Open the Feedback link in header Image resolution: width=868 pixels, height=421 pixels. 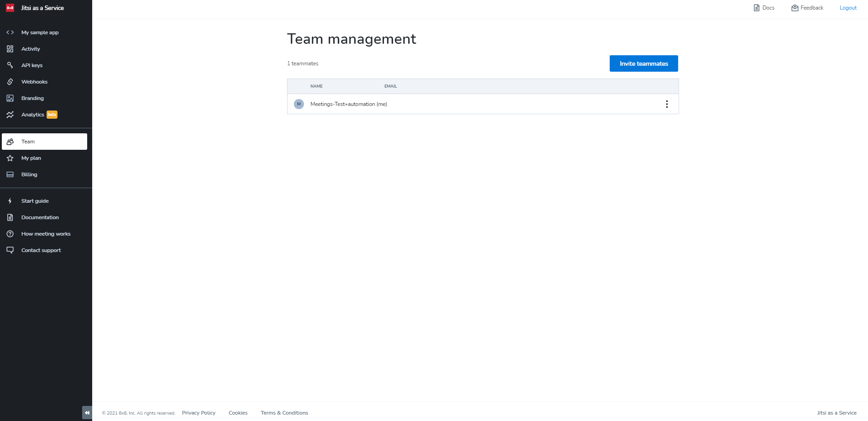pos(807,8)
